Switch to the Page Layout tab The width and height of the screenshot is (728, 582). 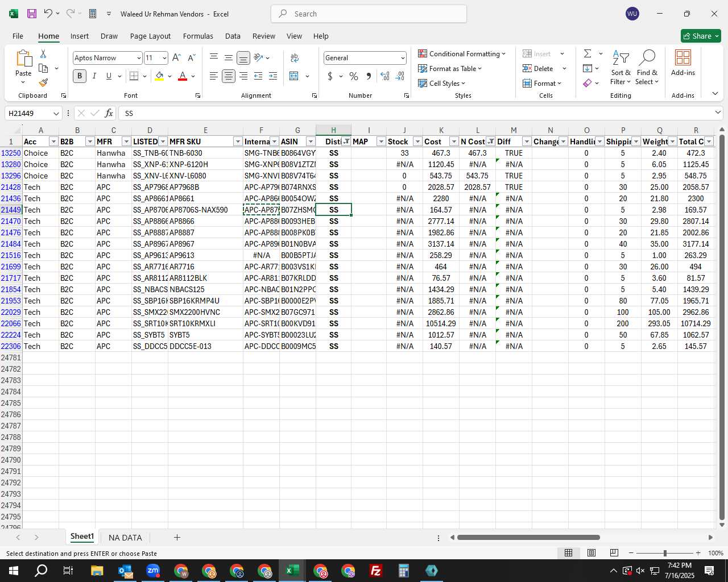[150, 36]
